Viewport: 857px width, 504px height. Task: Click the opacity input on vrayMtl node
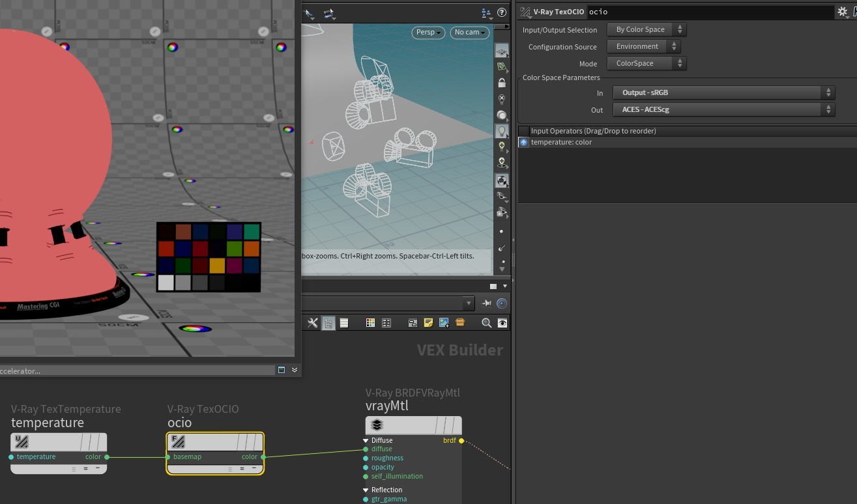[366, 468]
